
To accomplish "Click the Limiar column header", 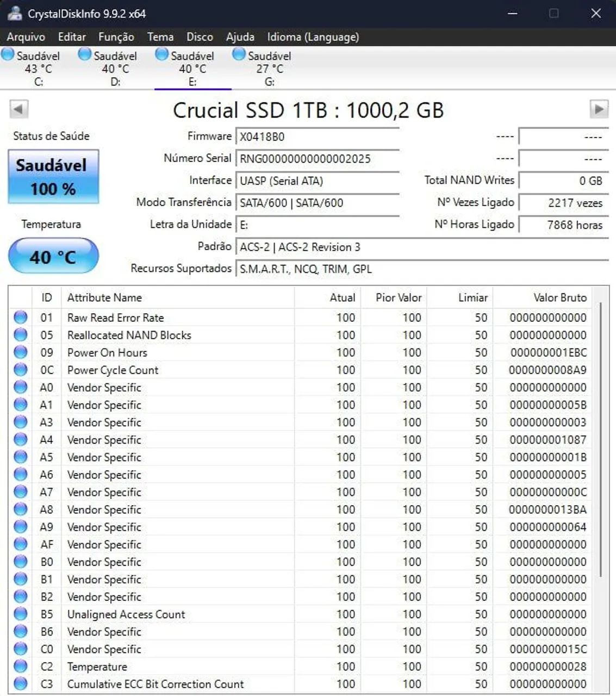I will coord(459,297).
